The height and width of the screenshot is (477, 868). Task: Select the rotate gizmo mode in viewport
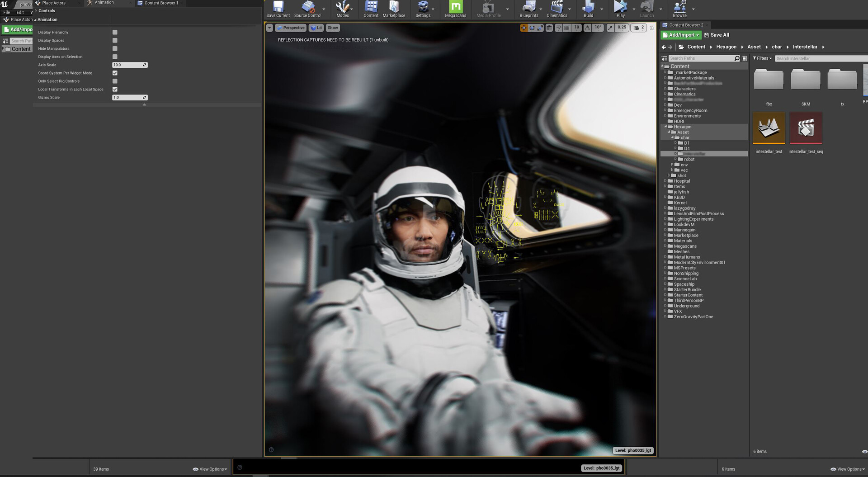(532, 28)
